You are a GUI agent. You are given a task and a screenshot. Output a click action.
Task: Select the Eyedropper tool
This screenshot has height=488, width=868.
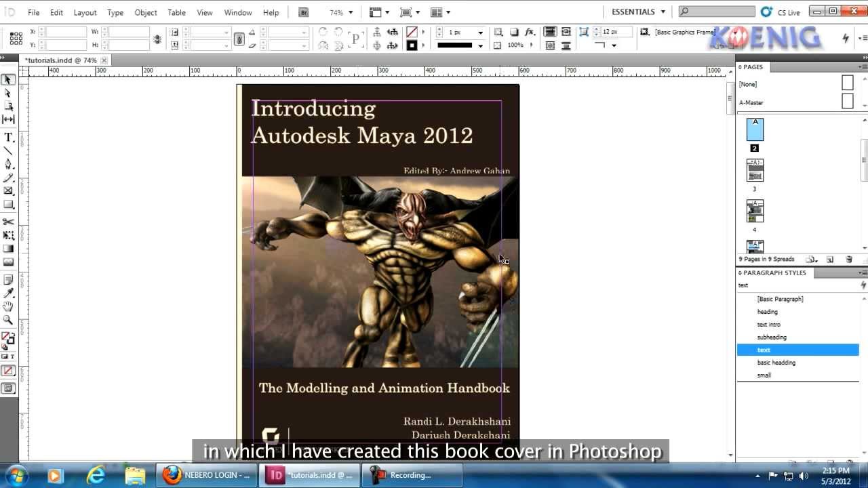click(8, 293)
